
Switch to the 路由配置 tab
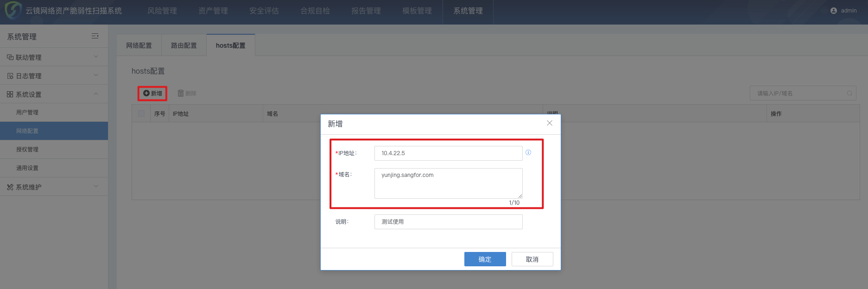point(184,45)
